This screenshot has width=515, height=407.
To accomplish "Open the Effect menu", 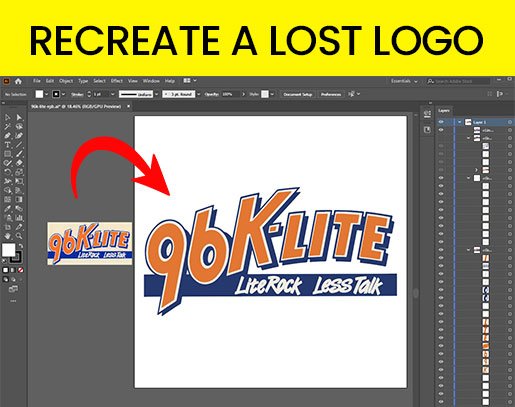I will pyautogui.click(x=117, y=81).
